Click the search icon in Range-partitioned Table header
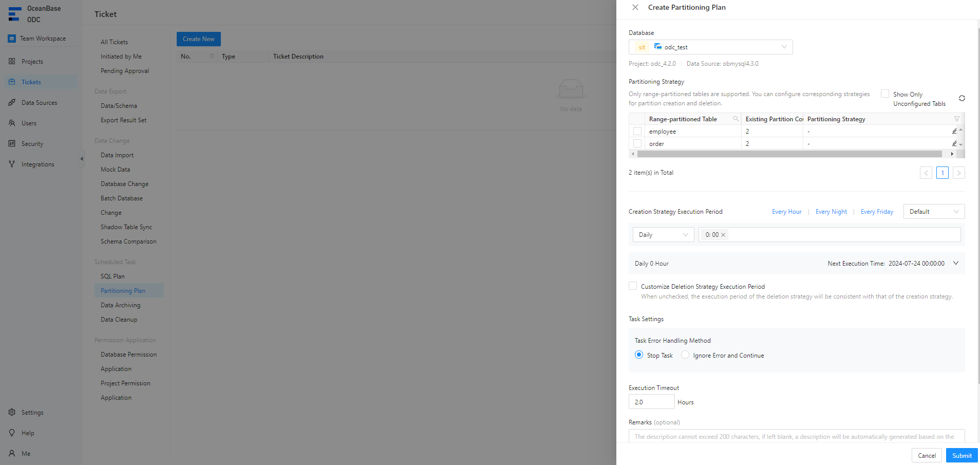Screen dimensions: 980x465 click(736, 119)
